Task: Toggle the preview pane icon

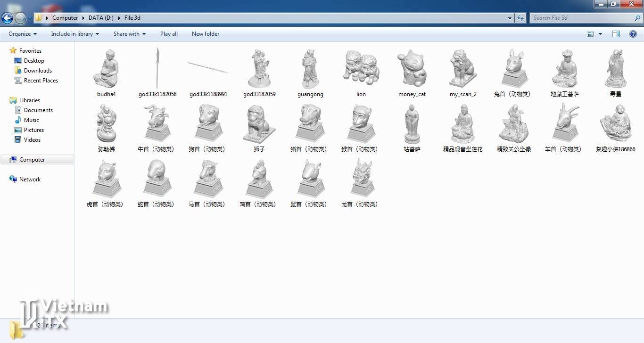Action: tap(616, 34)
